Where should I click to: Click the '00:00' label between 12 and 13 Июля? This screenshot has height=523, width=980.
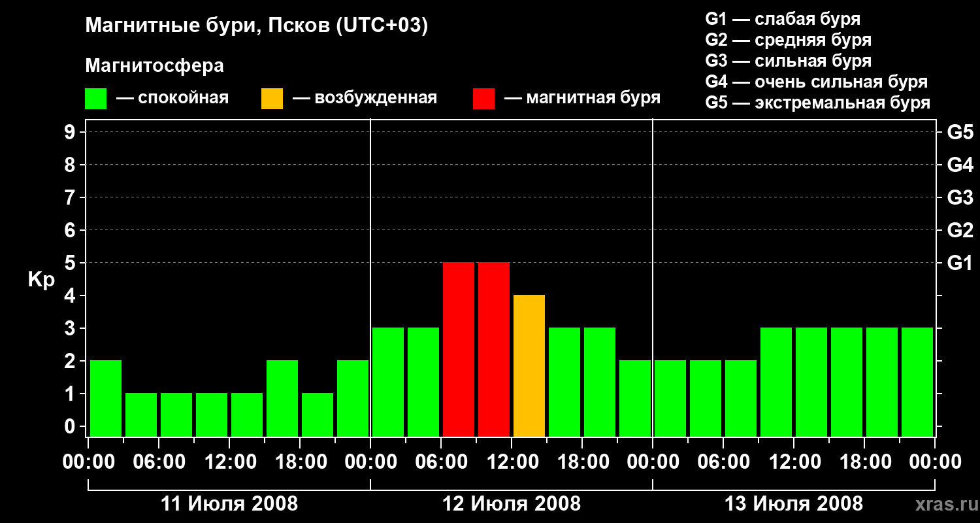[653, 462]
